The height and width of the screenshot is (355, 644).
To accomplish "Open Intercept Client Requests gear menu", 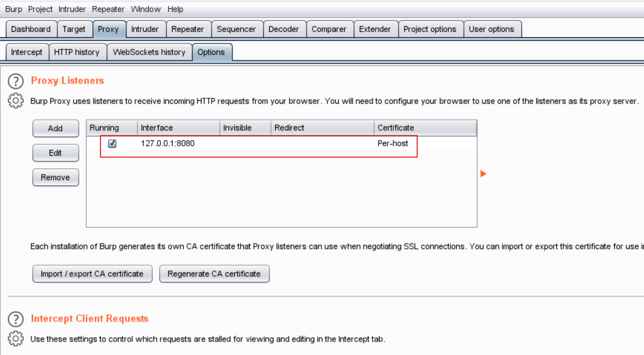I will tap(16, 338).
